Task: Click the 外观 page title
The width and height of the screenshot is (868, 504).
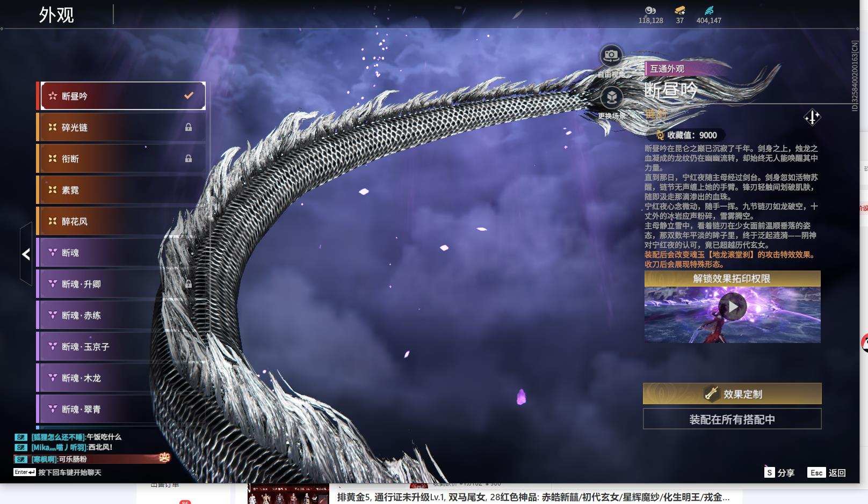Action: coord(56,15)
